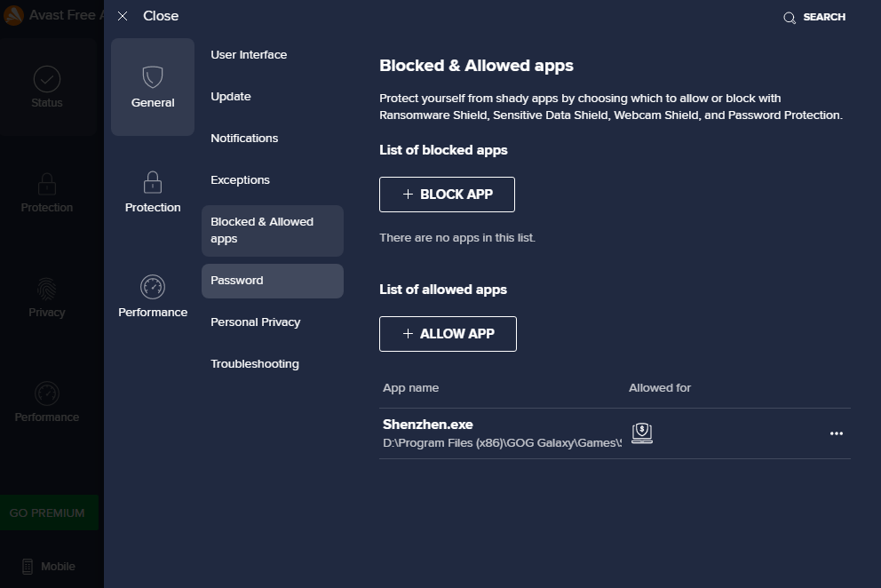Image resolution: width=881 pixels, height=588 pixels.
Task: Click the Allowed for column header
Action: pyautogui.click(x=660, y=388)
